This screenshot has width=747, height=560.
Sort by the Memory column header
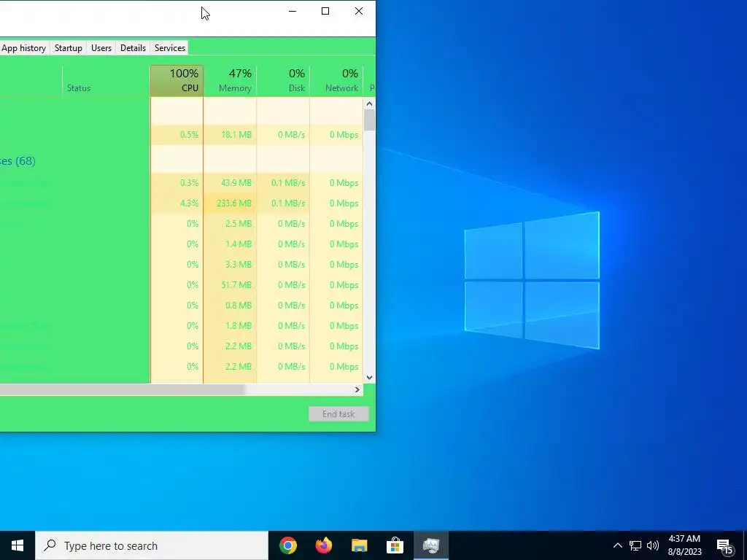pos(230,81)
